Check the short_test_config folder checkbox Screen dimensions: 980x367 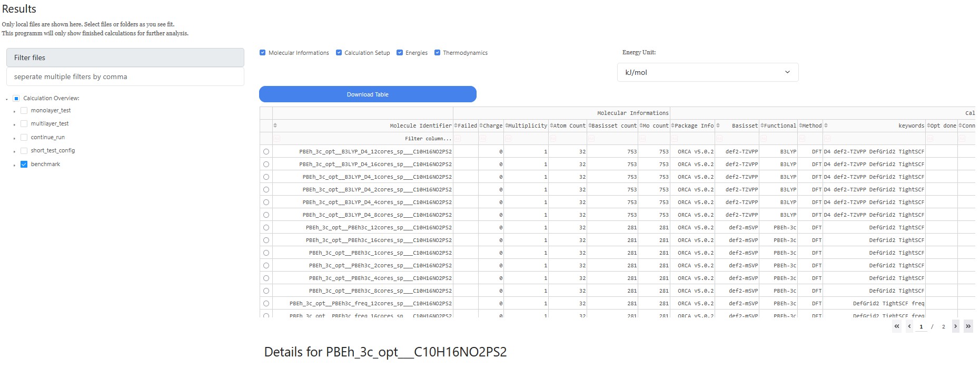click(x=24, y=150)
